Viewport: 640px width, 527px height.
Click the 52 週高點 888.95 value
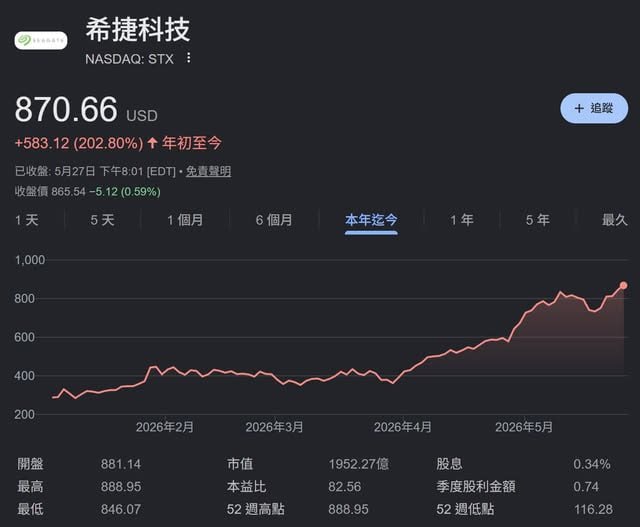348,509
